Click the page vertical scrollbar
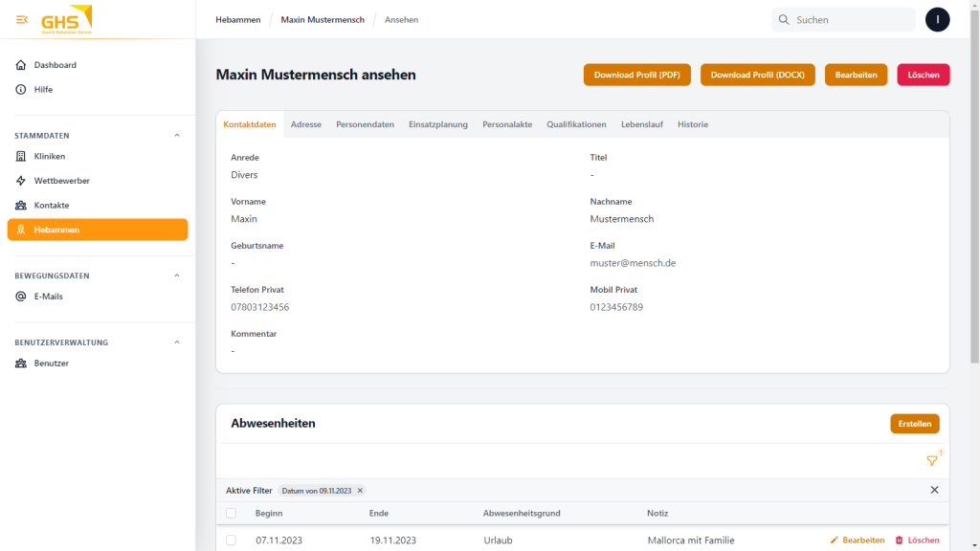This screenshot has width=980, height=551. [974, 191]
